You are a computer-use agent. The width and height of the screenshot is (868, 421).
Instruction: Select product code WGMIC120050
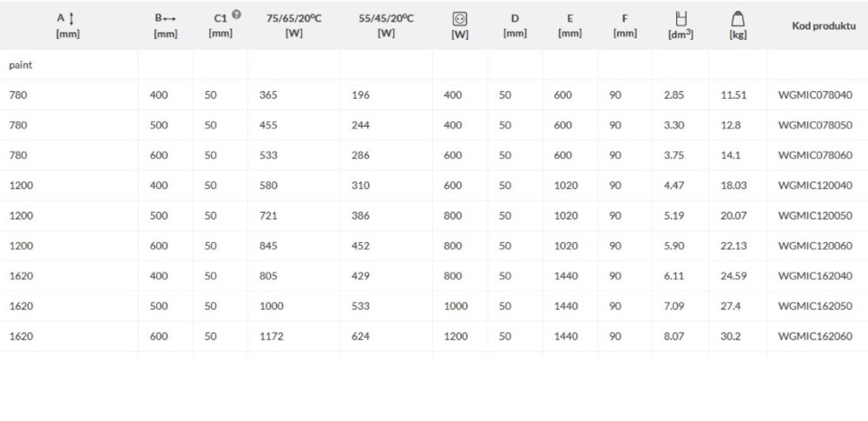pyautogui.click(x=815, y=215)
